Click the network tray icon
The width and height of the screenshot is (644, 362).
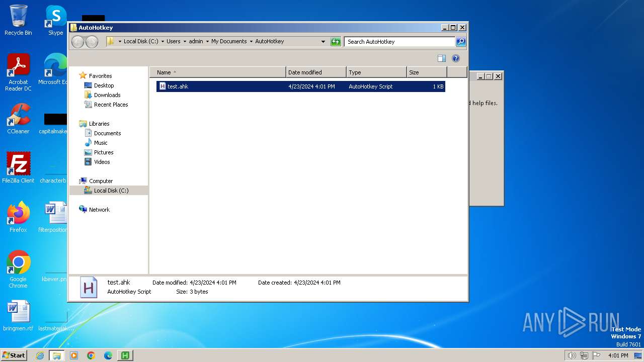tap(584, 355)
